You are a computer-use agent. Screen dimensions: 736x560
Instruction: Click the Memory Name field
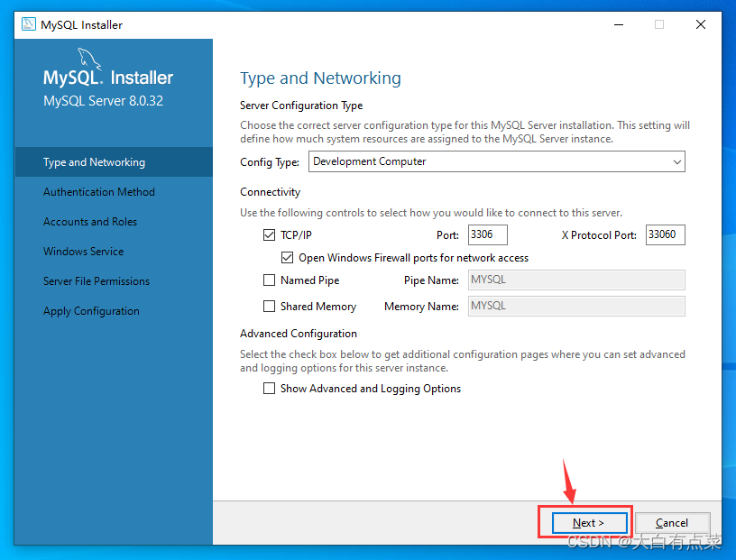(576, 306)
